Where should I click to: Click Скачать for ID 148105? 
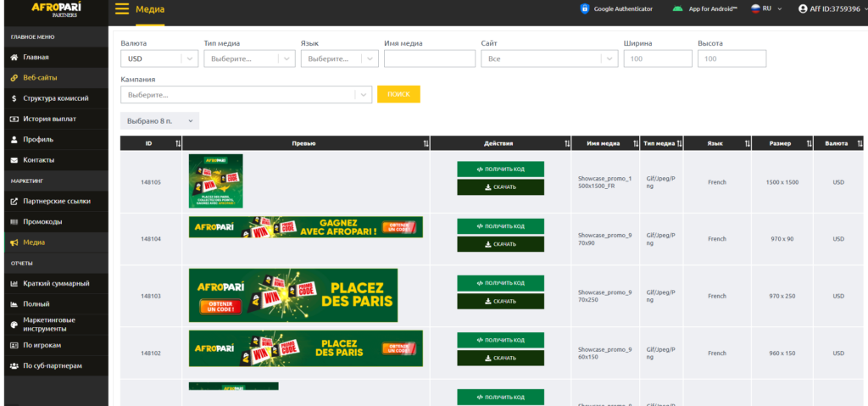(500, 187)
